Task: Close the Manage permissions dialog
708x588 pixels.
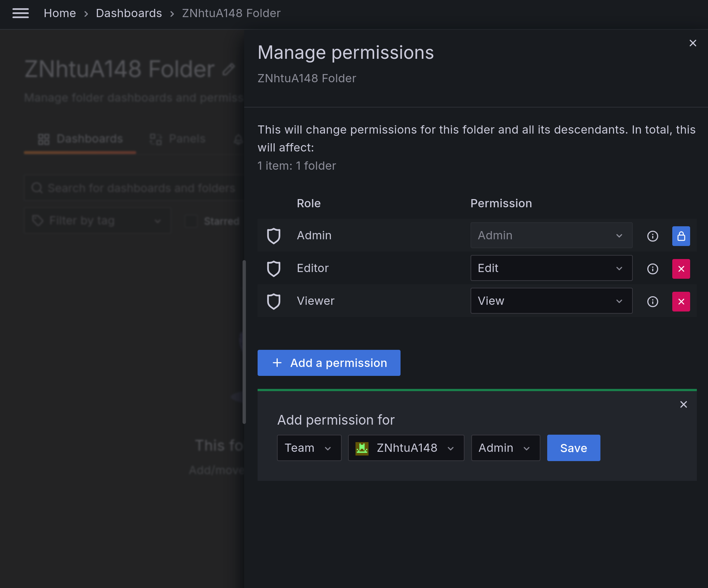Action: [692, 43]
